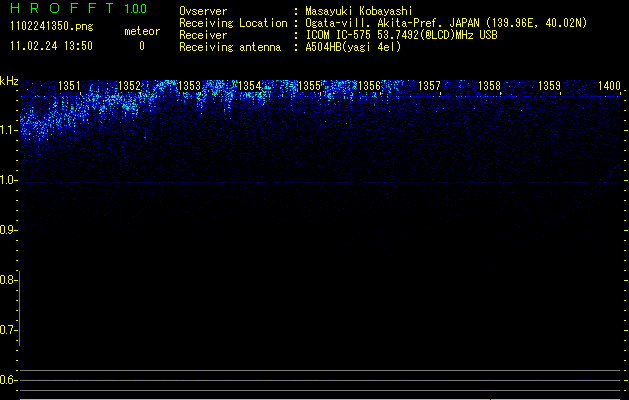The height and width of the screenshot is (400, 629).
Task: Click the kHz axis unit label
Action: coord(9,81)
